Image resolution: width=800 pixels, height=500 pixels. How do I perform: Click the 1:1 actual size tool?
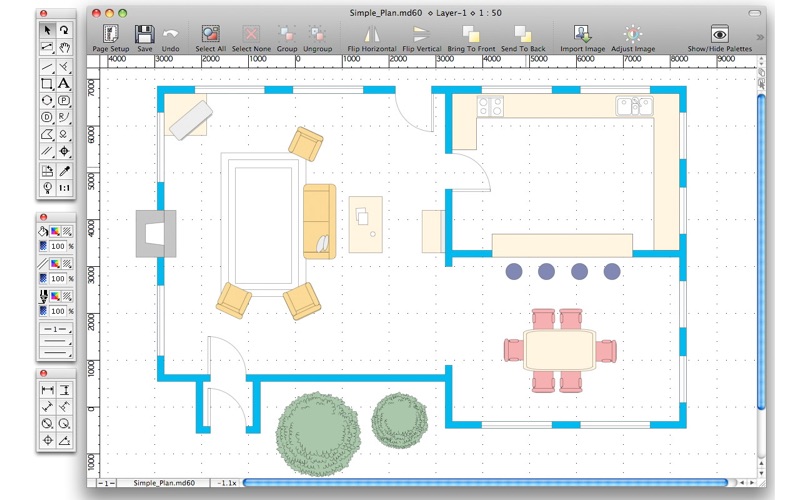coord(64,188)
